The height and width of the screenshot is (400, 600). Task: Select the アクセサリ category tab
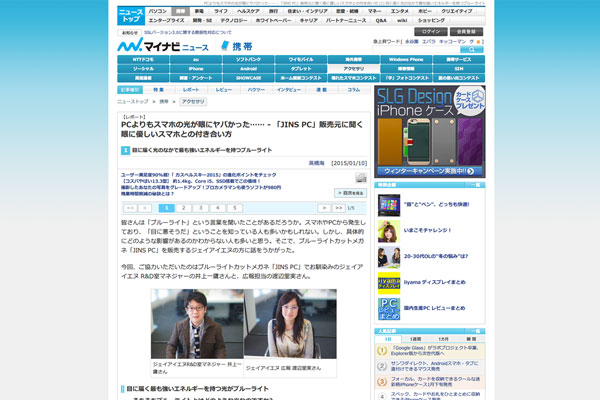click(354, 69)
